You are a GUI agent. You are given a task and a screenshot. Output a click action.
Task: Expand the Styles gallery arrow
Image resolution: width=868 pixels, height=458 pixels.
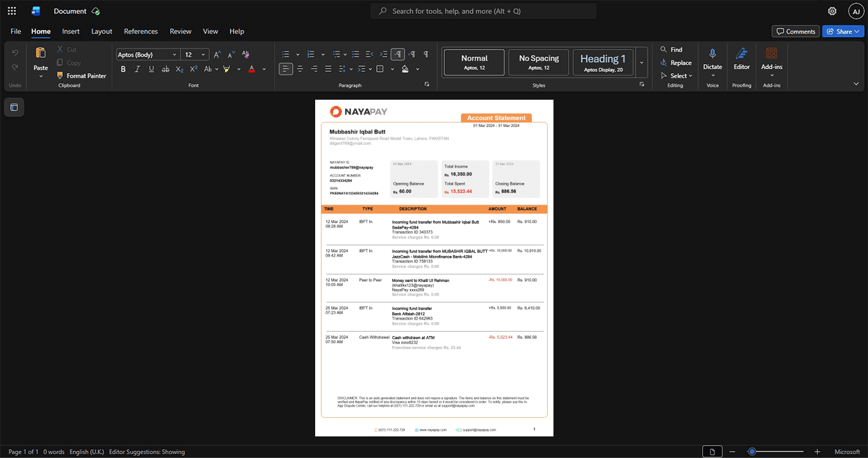tap(642, 63)
